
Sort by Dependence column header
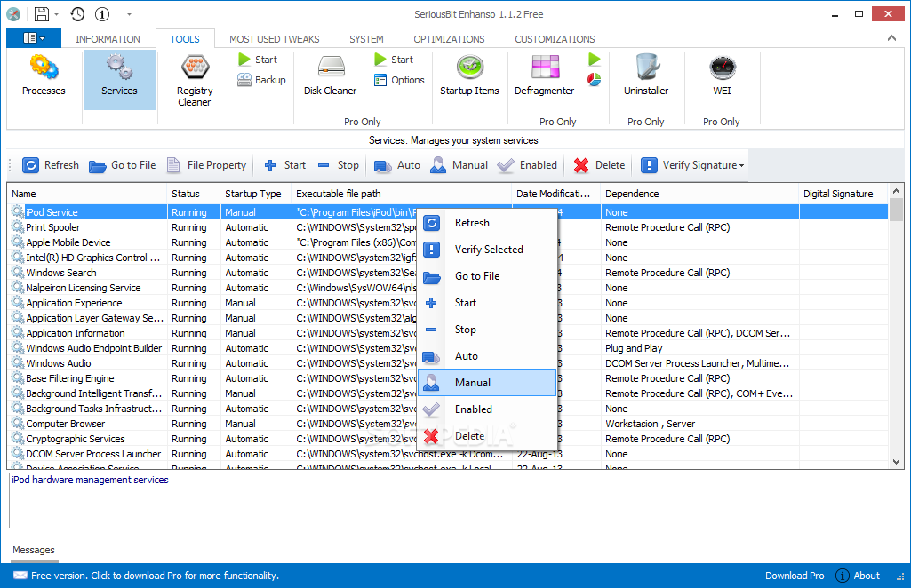pyautogui.click(x=699, y=194)
